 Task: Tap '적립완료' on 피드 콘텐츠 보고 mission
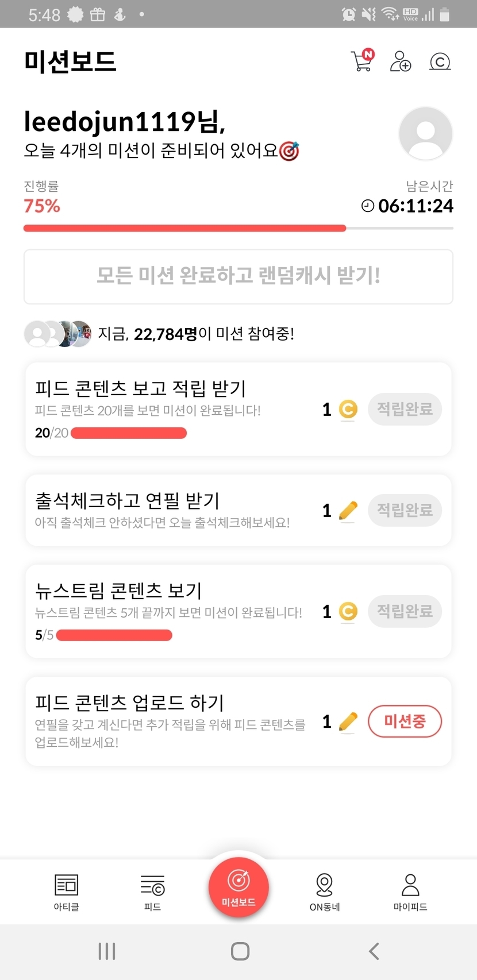click(x=405, y=409)
